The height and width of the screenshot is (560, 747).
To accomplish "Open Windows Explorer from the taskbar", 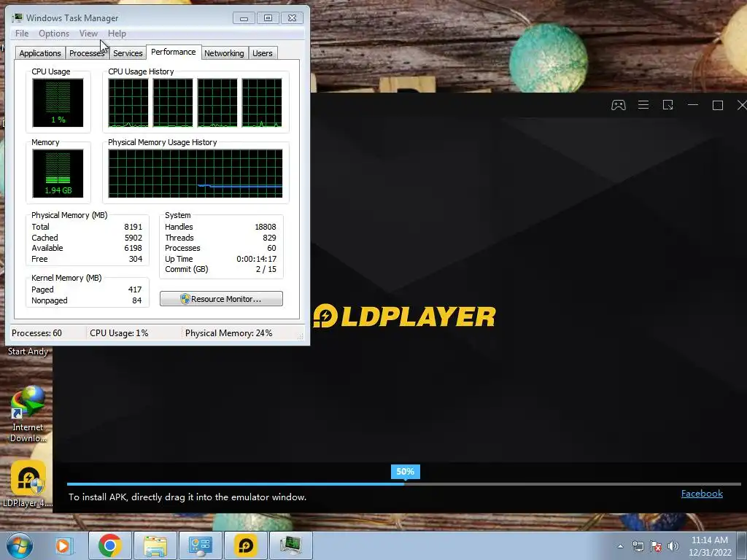I will (x=155, y=545).
